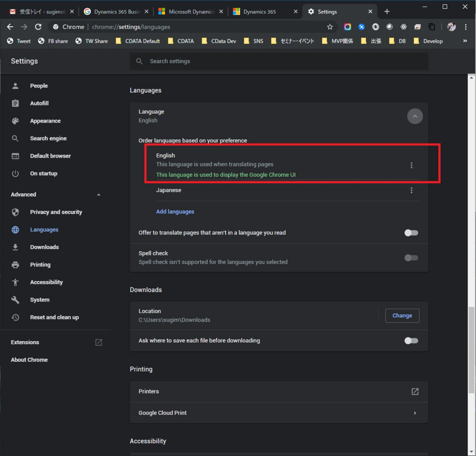Open Chrome three-dot menu
This screenshot has width=476, height=456.
point(466,27)
